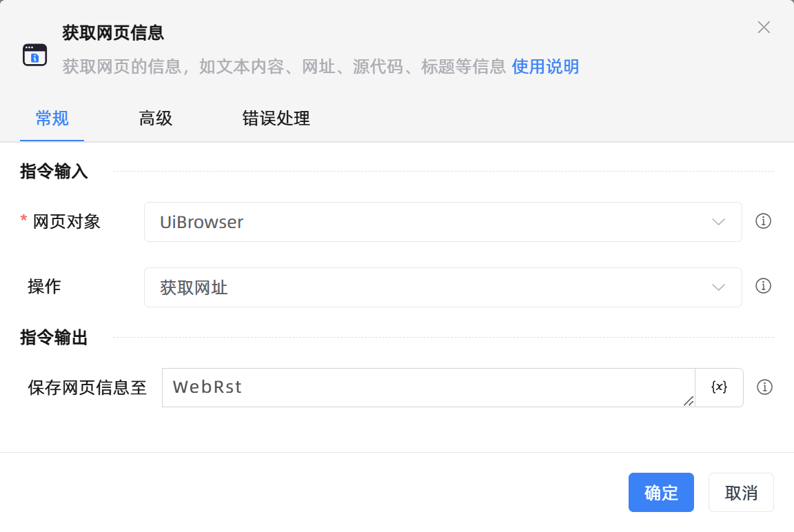Screen dimensions: 794x532
Task: Select the UiBrowser text in the 网页对象 field
Action: pos(202,222)
